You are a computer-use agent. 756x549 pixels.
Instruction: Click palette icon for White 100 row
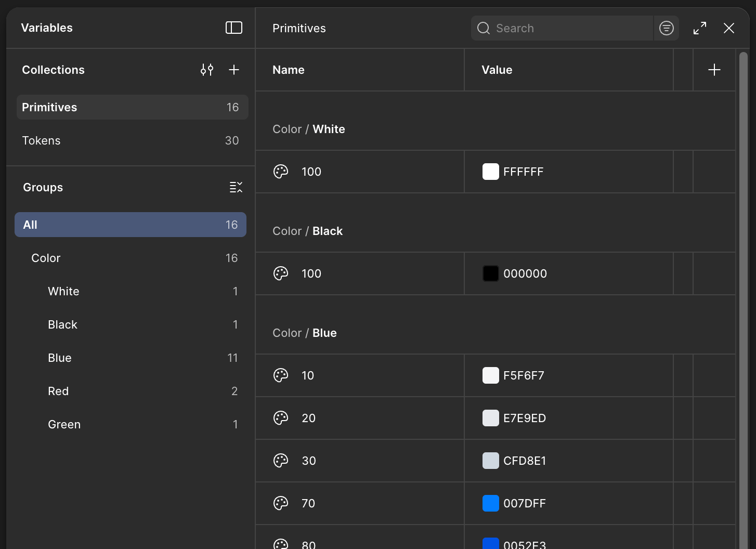(x=281, y=172)
